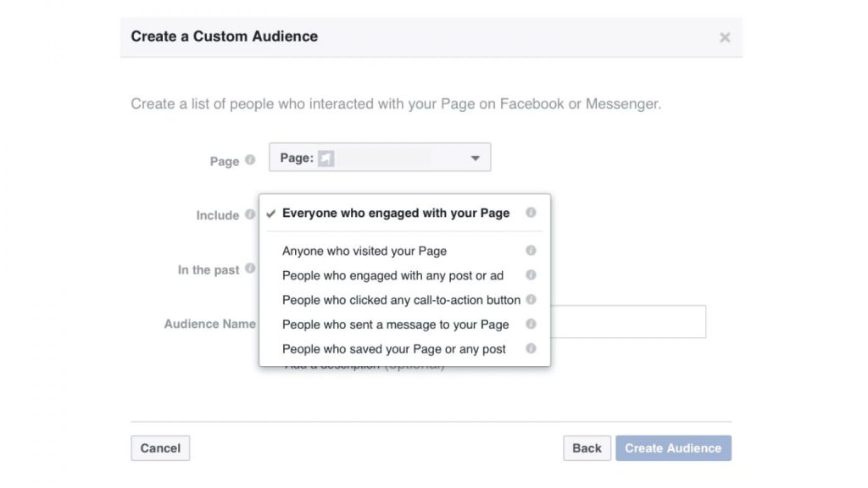
Task: Go Back to the previous step
Action: (x=587, y=448)
